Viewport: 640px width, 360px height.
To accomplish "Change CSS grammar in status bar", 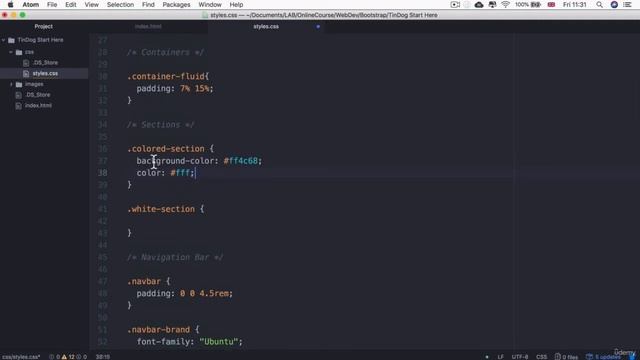I will [x=542, y=357].
